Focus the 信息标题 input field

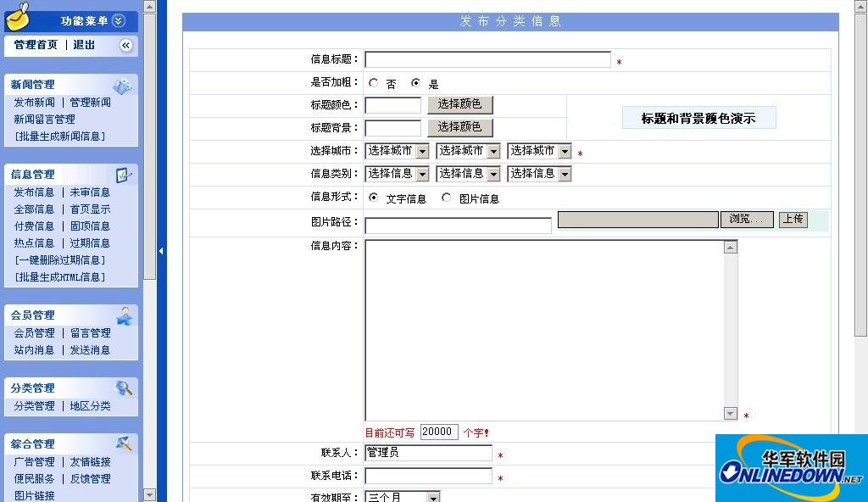point(487,59)
